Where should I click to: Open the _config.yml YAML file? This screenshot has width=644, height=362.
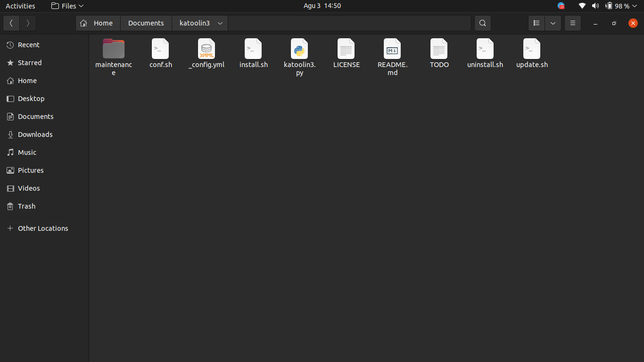point(206,53)
